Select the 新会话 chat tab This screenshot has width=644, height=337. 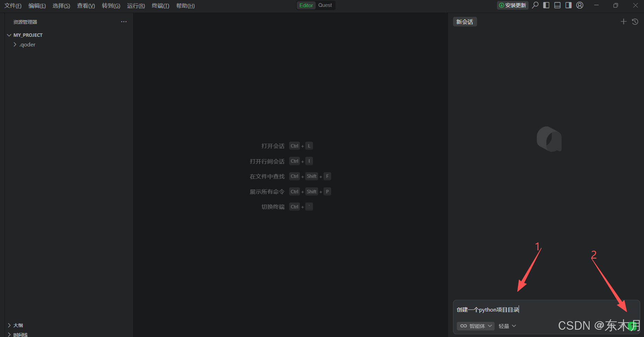click(x=465, y=22)
